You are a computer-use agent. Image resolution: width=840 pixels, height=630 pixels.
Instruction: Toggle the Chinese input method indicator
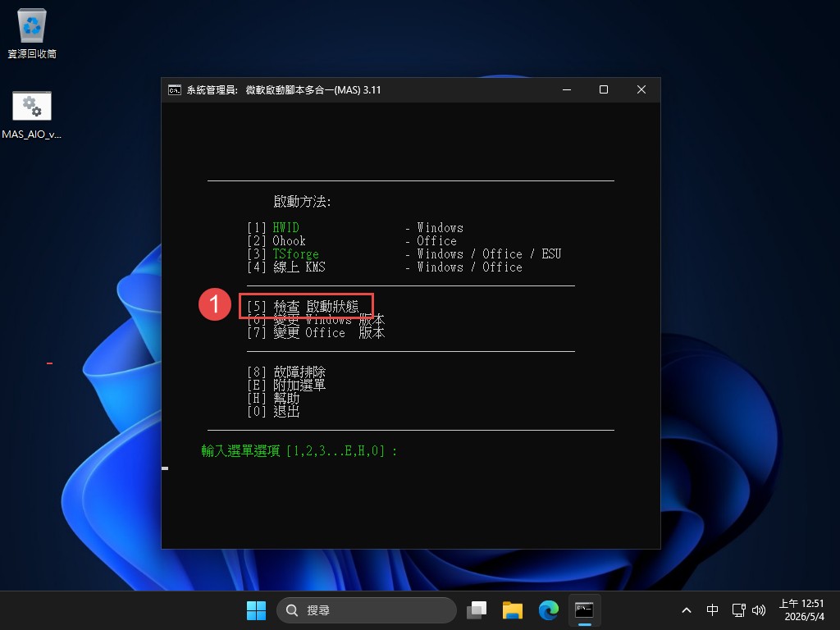(712, 610)
